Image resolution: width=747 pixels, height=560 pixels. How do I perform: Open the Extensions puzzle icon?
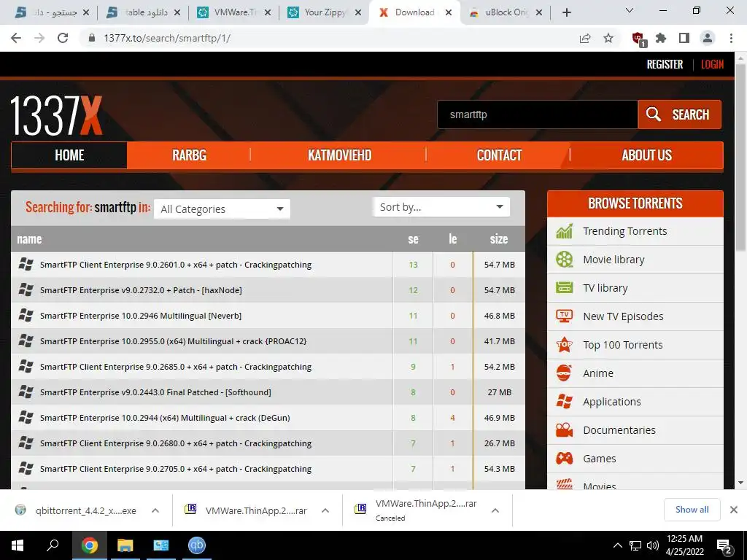[x=661, y=38]
